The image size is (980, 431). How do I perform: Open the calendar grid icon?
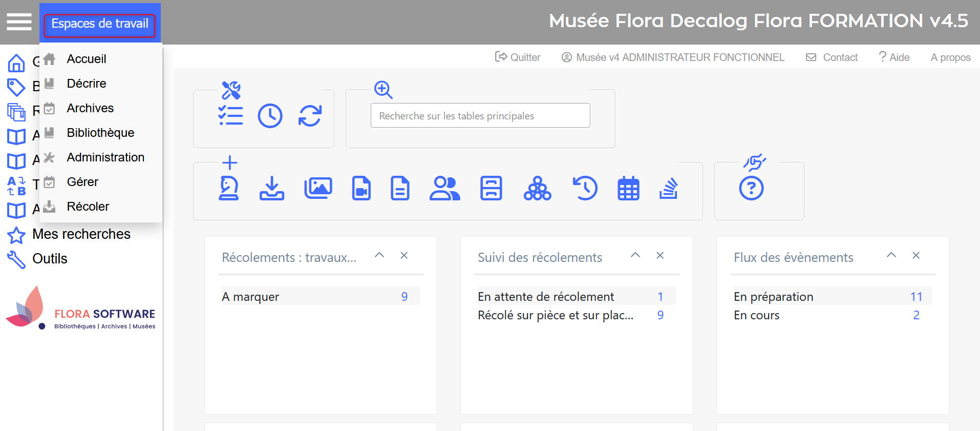[628, 189]
